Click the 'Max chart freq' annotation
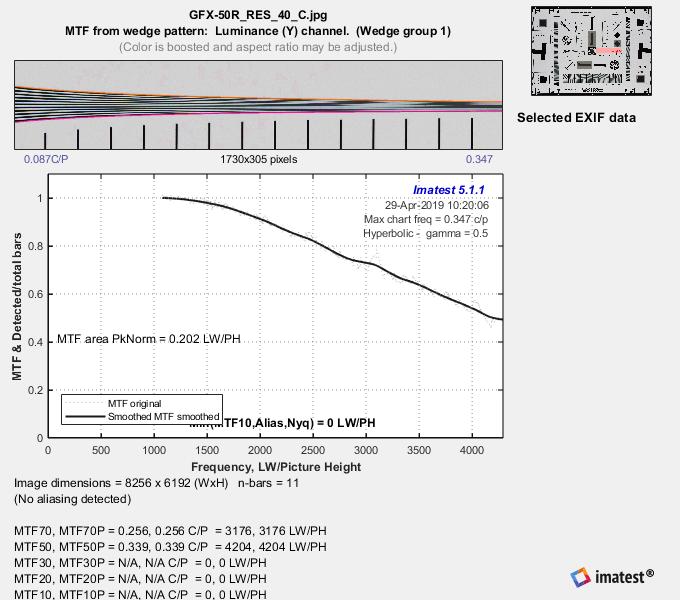The width and height of the screenshot is (680, 600). coord(428,218)
